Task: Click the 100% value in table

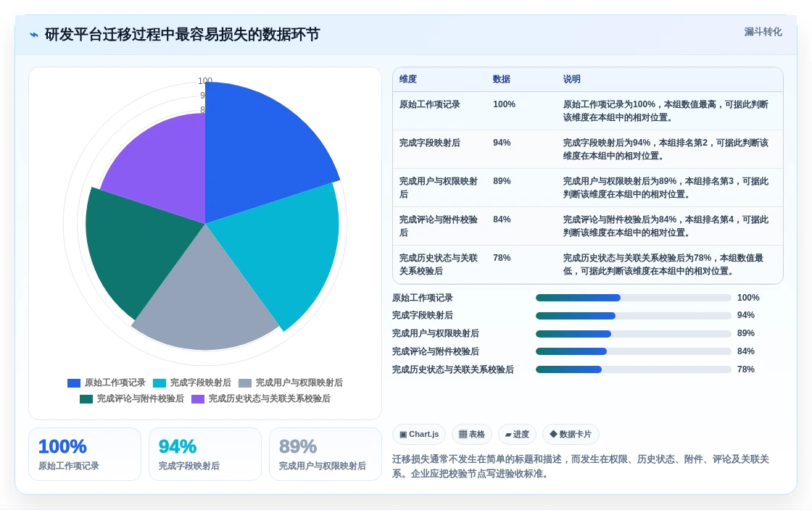Action: [x=504, y=104]
